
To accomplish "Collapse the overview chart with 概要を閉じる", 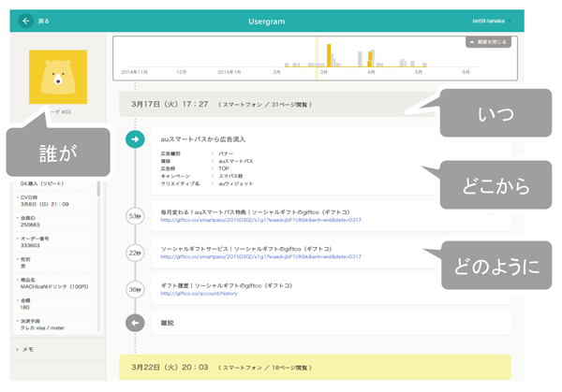I will coord(488,42).
